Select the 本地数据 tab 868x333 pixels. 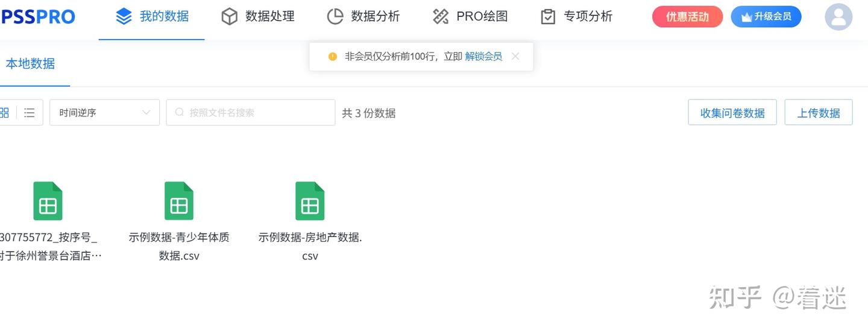click(x=30, y=63)
